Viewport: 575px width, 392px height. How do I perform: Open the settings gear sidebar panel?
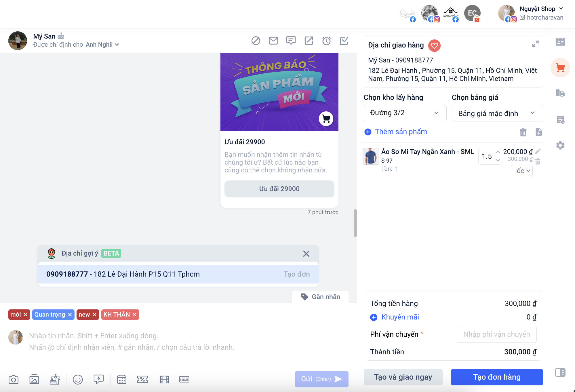[560, 145]
